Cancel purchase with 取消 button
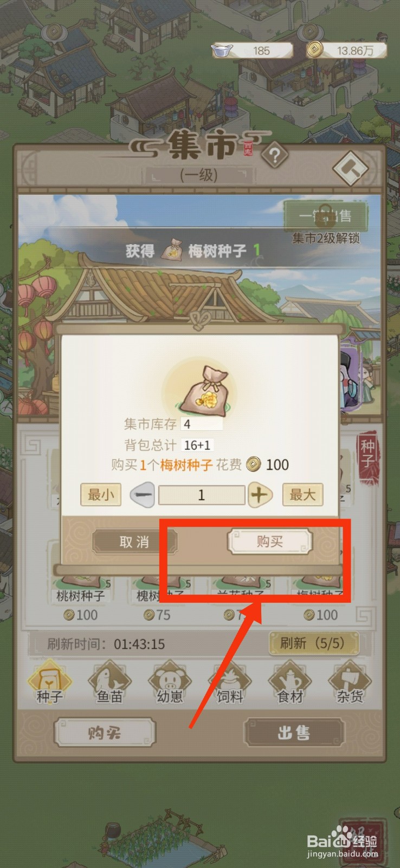Image resolution: width=400 pixels, height=868 pixels. (x=134, y=541)
